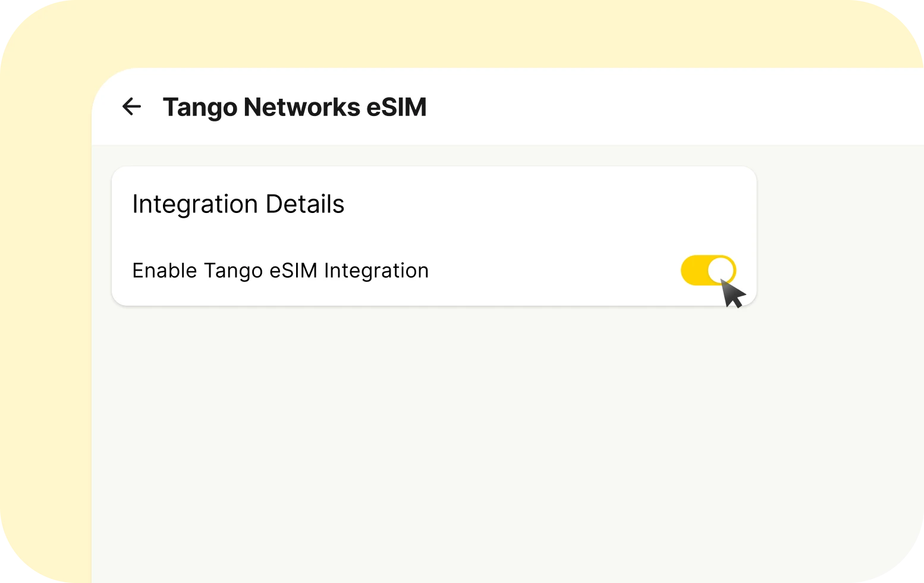
Task: Click the Tango Networks eSIM page title
Action: (x=296, y=107)
